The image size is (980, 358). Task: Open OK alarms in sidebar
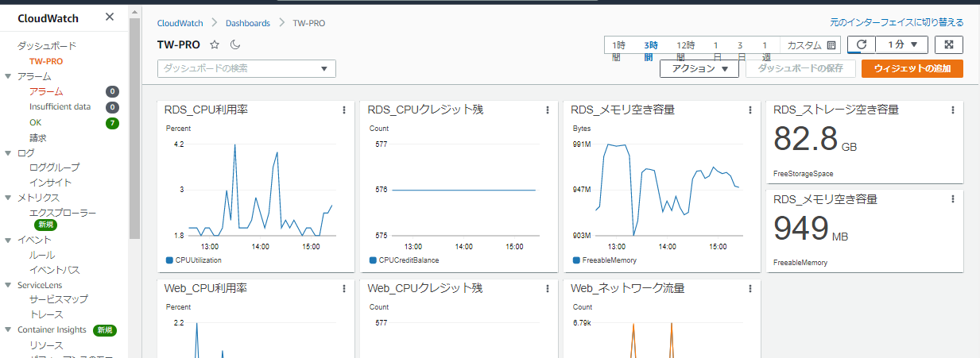(x=35, y=123)
